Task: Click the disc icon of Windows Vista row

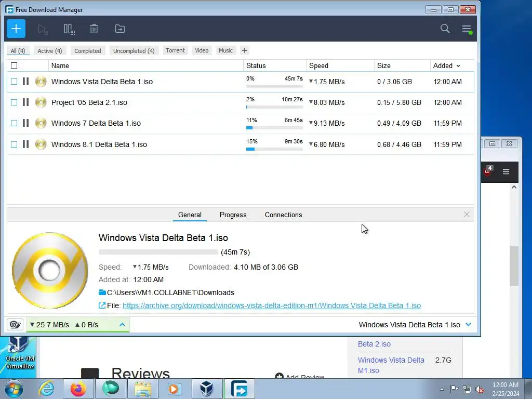Action: coord(41,82)
